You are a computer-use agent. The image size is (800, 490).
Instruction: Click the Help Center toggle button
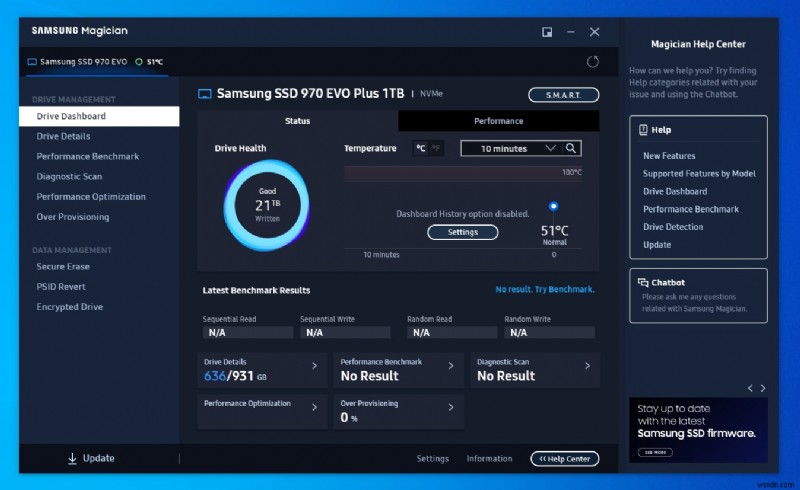[x=565, y=459]
